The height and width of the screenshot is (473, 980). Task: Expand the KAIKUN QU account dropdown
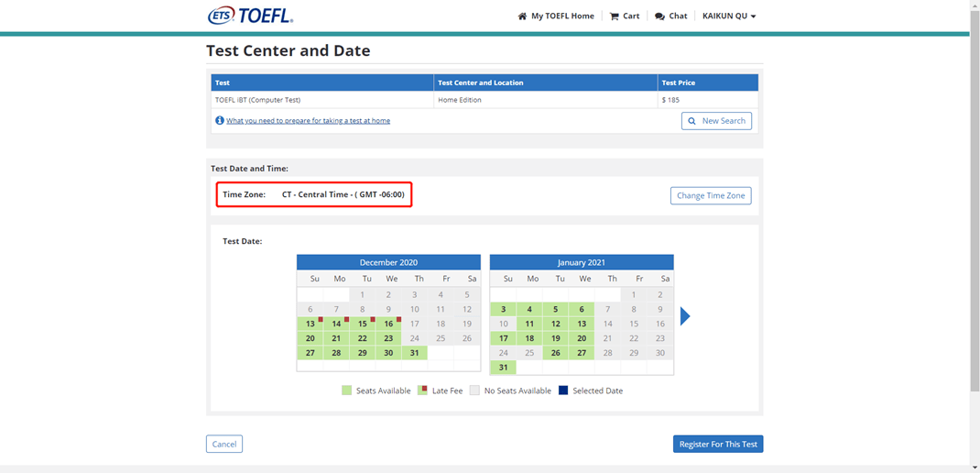(729, 16)
